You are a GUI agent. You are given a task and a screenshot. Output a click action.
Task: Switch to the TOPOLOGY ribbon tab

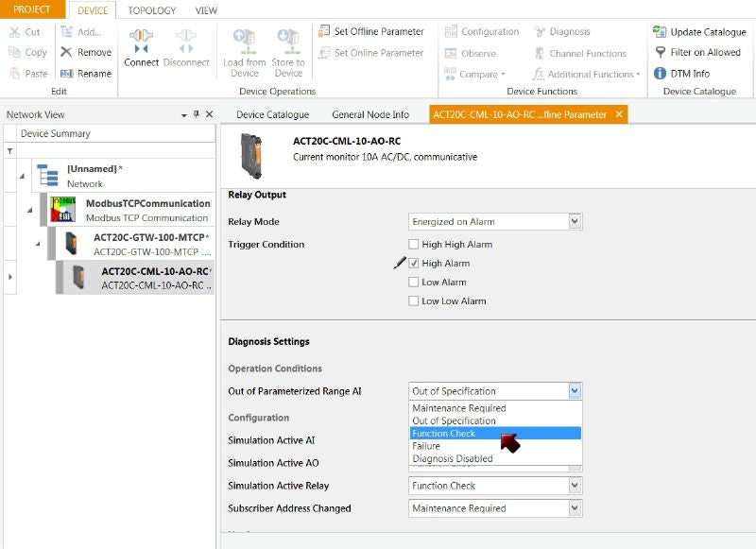(152, 10)
